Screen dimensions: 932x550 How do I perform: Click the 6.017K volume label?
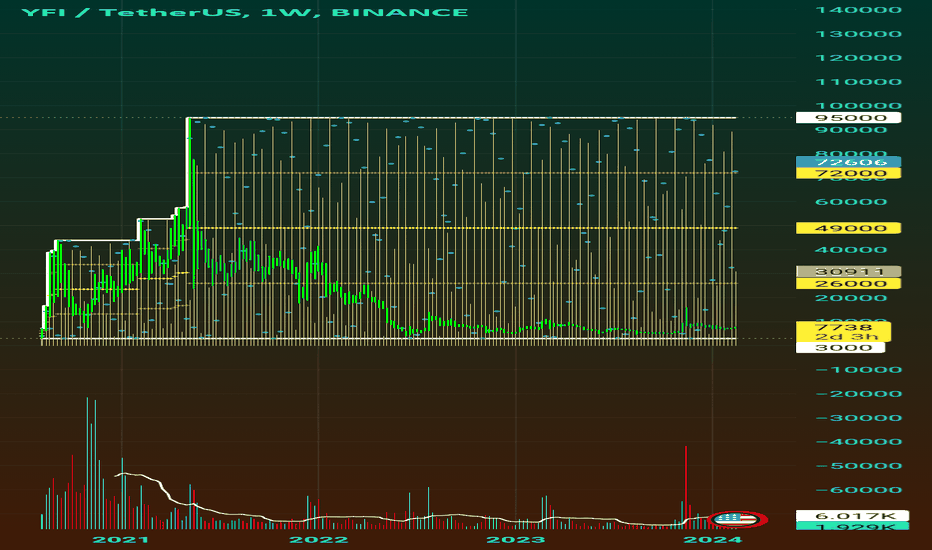click(x=852, y=516)
